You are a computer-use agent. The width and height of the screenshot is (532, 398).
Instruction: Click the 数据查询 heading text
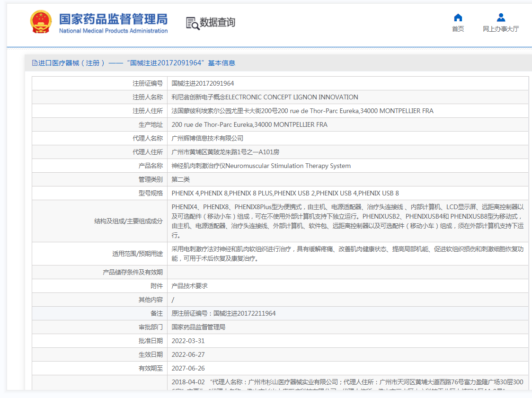point(217,22)
